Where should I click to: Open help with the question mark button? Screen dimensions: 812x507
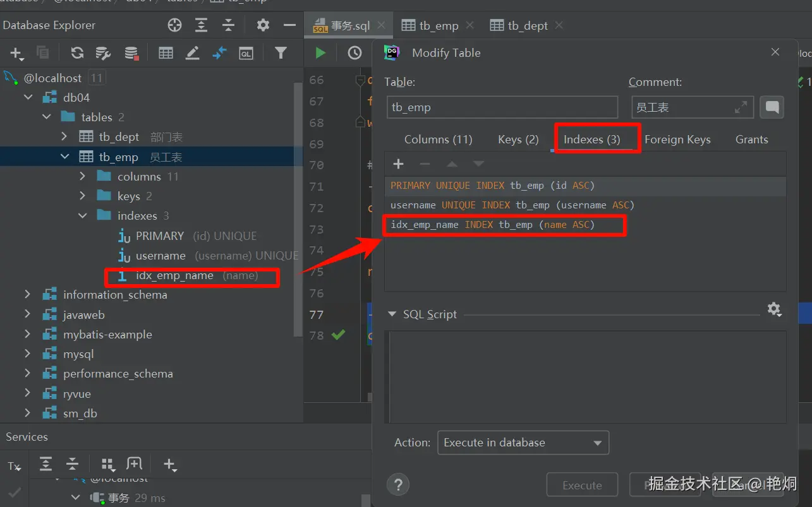pos(398,485)
